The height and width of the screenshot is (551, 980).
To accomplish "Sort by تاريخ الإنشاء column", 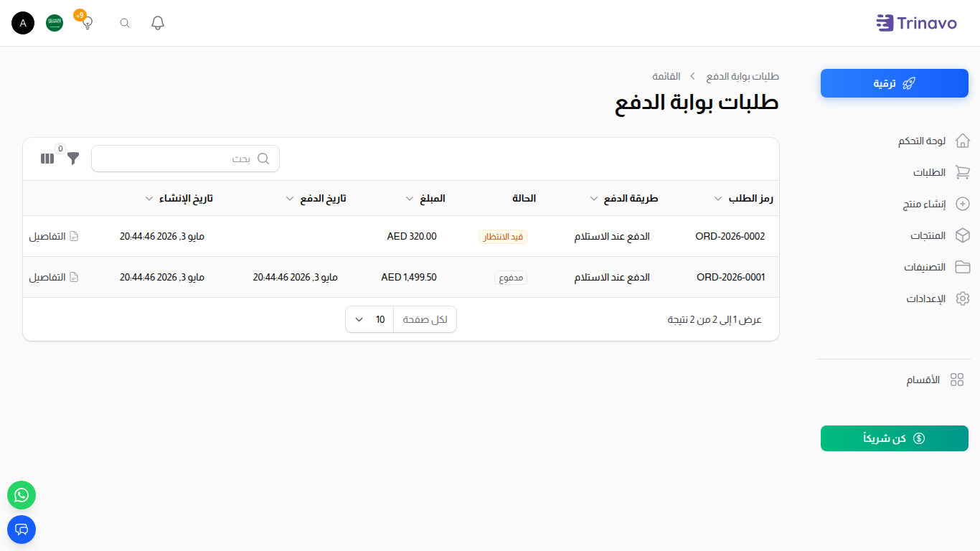I will tap(179, 198).
